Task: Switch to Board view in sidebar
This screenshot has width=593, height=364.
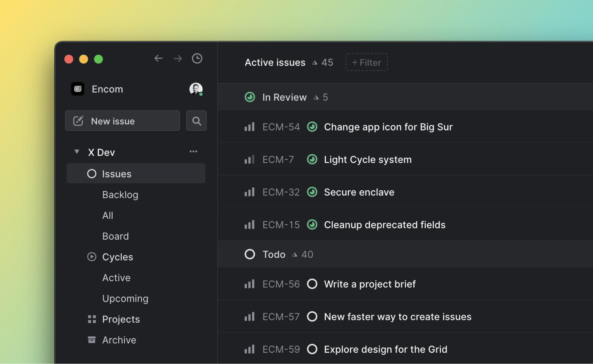Action: [115, 236]
